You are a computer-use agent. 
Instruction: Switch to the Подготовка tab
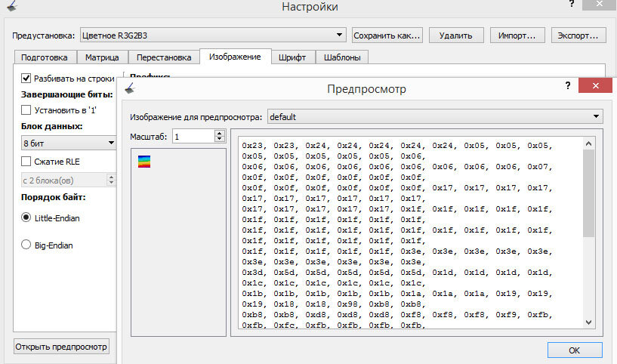pyautogui.click(x=45, y=57)
